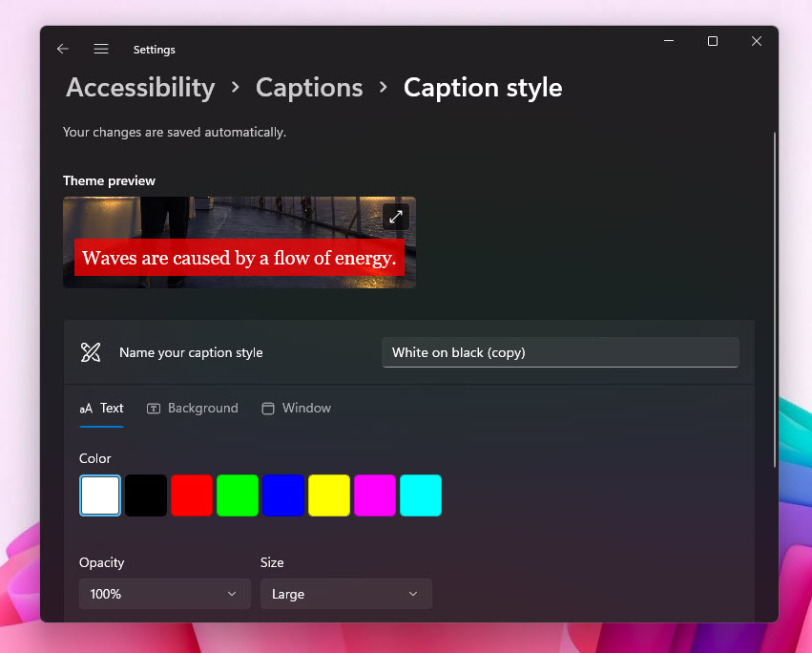Click the vertical scrollbar of Settings
812x653 pixels.
[x=775, y=300]
